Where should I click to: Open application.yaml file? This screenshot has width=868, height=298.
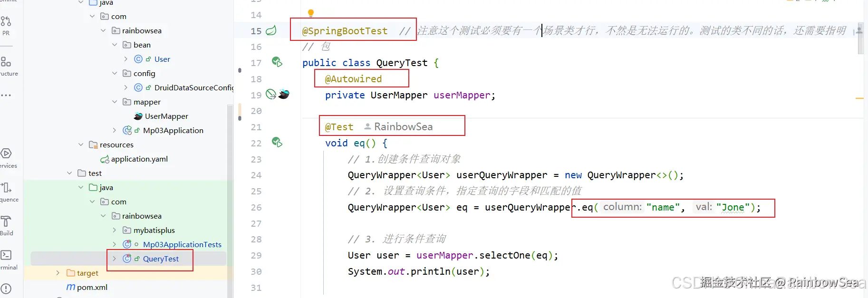pos(139,159)
